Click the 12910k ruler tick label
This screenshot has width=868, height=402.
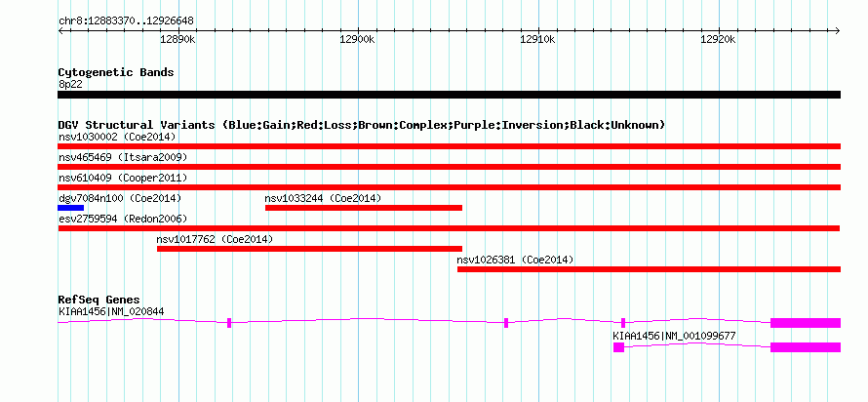click(x=538, y=39)
